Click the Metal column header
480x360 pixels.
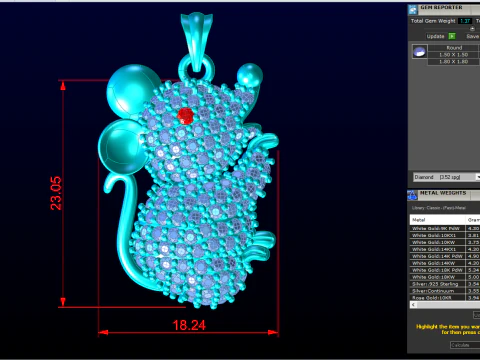(437, 220)
